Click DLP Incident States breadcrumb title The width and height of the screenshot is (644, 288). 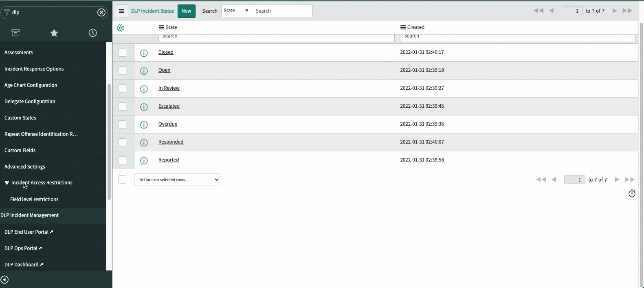point(152,11)
